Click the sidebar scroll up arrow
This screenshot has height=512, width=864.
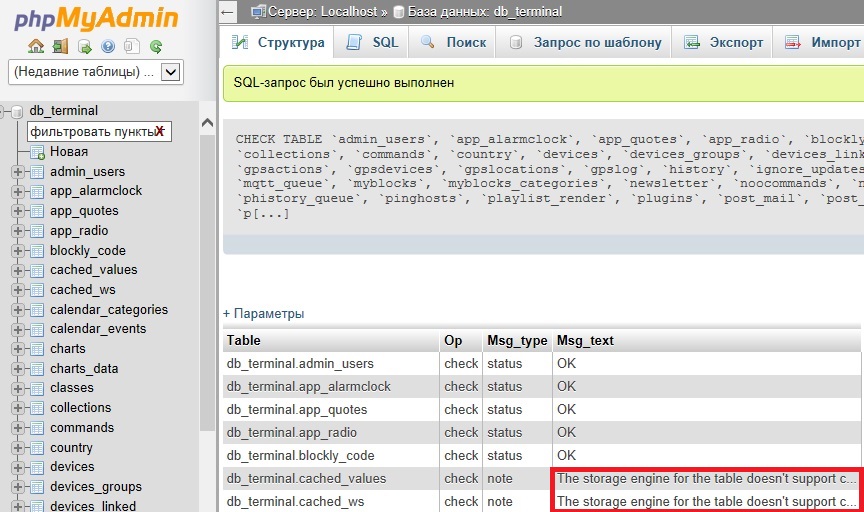(x=208, y=123)
